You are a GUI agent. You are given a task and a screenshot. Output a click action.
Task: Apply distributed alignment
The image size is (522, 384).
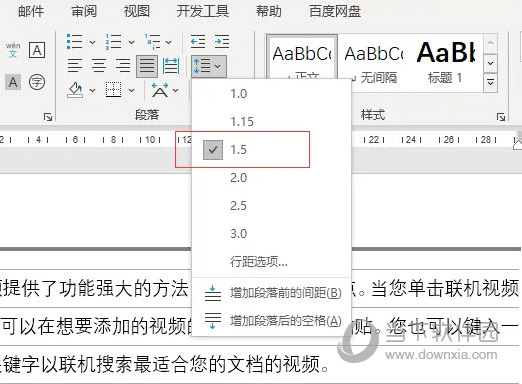(171, 66)
